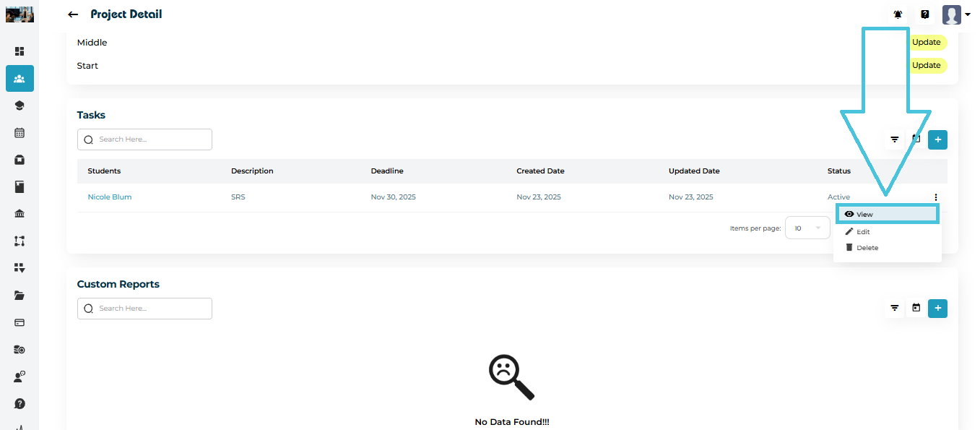Add a new custom report with plus button
The width and height of the screenshot is (980, 430).
pyautogui.click(x=937, y=309)
